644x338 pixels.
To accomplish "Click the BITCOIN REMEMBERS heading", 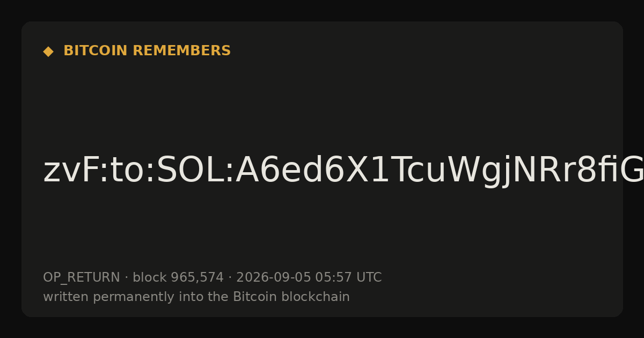I will (x=147, y=51).
